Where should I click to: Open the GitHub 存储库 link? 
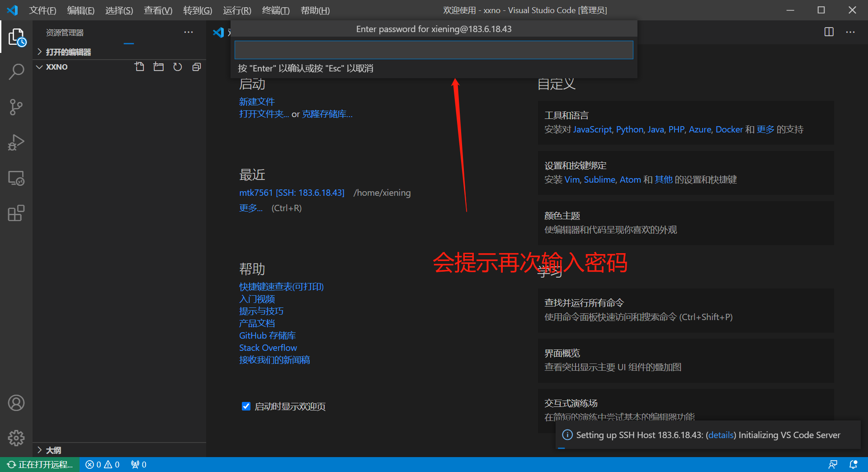267,335
